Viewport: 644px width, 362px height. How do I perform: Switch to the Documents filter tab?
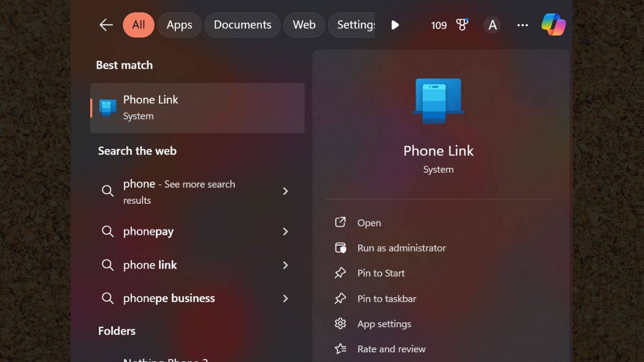tap(243, 25)
